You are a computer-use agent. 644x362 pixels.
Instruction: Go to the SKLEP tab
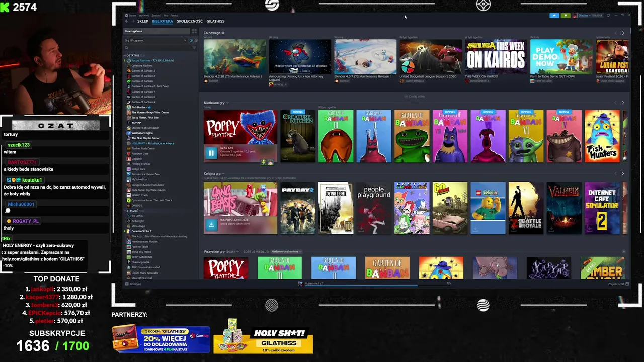(143, 21)
